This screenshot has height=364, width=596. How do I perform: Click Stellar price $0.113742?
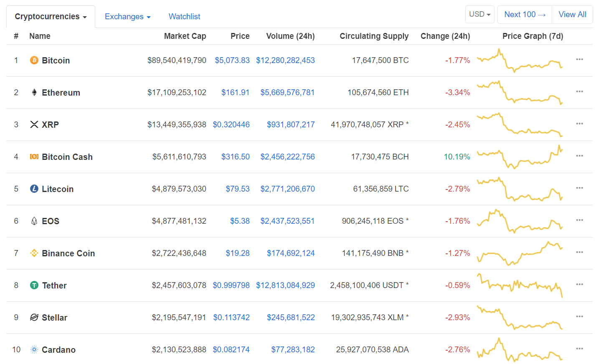click(x=231, y=317)
